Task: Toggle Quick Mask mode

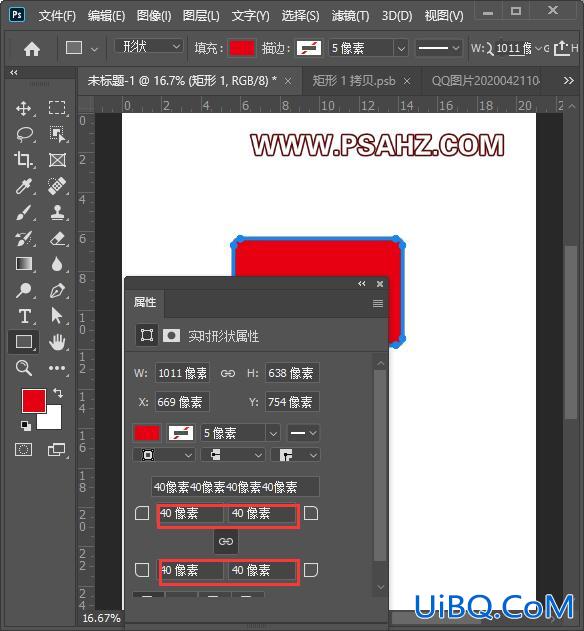Action: tap(23, 449)
